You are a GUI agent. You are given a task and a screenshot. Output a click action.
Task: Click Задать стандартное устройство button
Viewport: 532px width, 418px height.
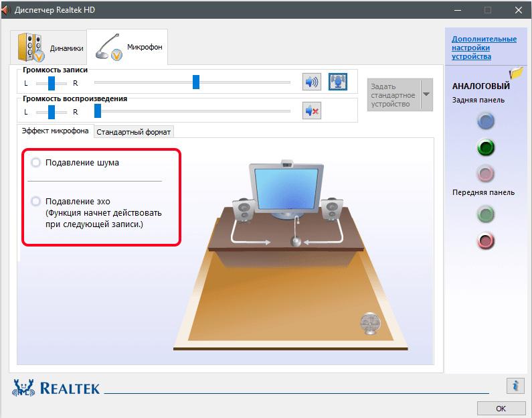pyautogui.click(x=393, y=95)
